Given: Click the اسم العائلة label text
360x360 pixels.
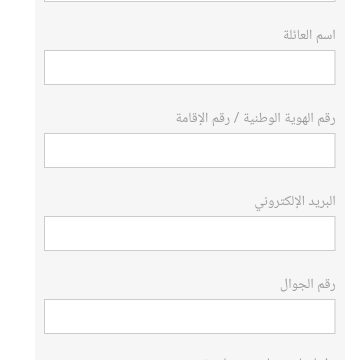Looking at the screenshot, I should tap(309, 35).
